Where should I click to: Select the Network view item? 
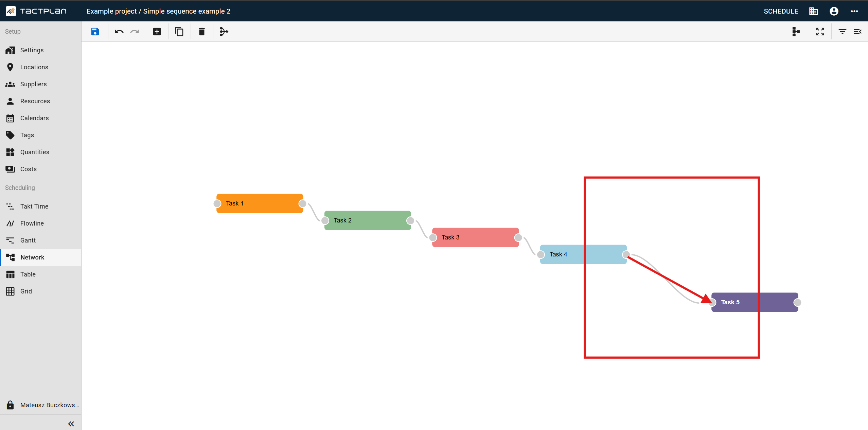click(41, 257)
